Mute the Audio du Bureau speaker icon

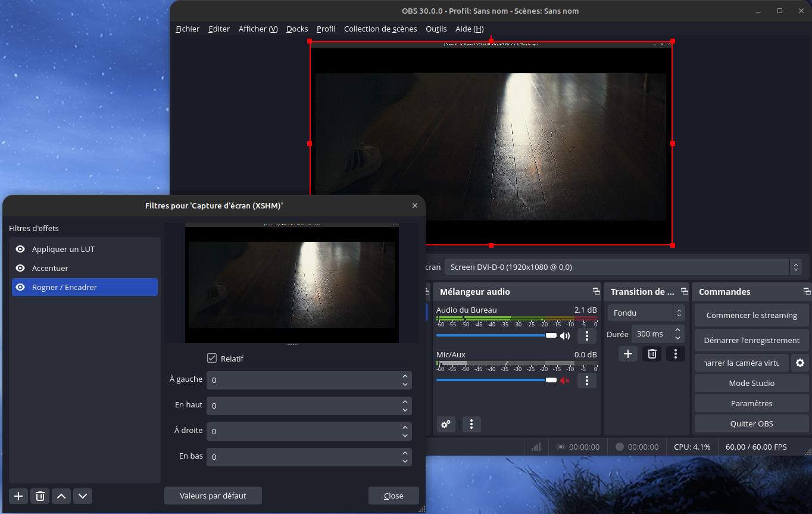tap(565, 336)
